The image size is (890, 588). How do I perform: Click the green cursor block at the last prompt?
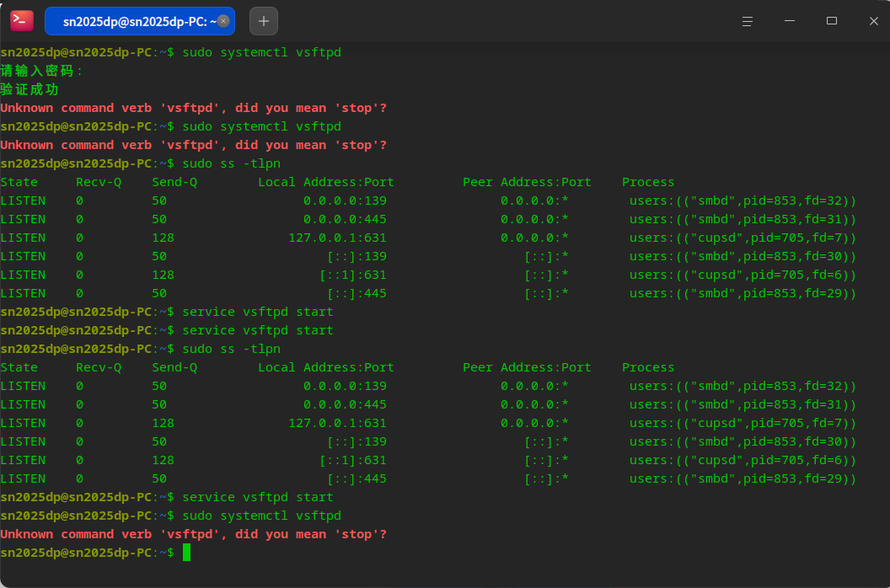[187, 553]
